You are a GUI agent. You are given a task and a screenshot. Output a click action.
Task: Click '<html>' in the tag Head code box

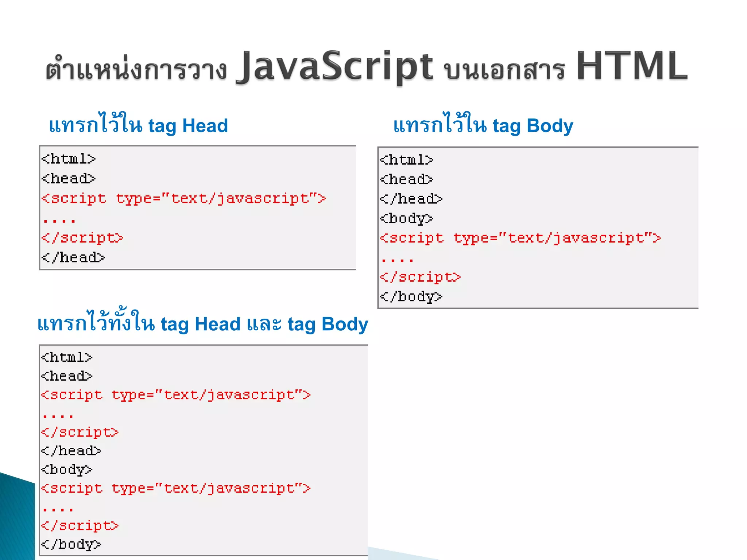click(68, 159)
